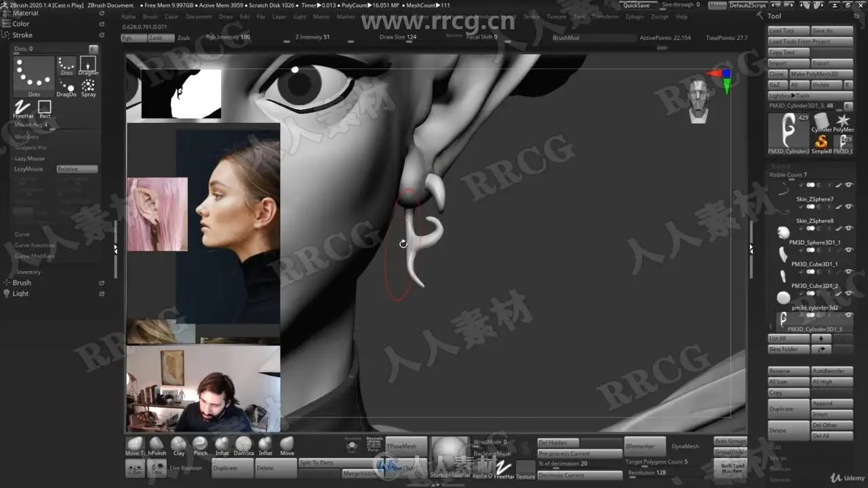The image size is (868, 488).
Task: Select the Pinch brush
Action: pos(200,446)
